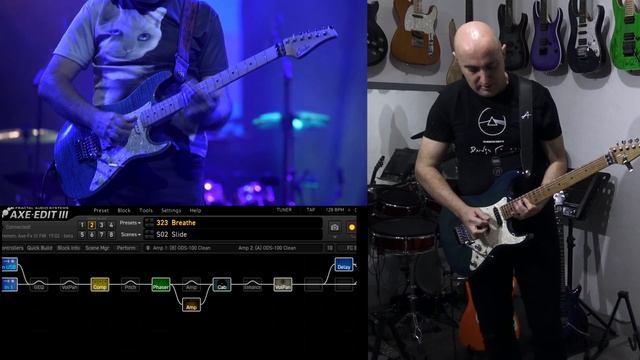Click the empty grid slot after active VolPan

click(313, 284)
